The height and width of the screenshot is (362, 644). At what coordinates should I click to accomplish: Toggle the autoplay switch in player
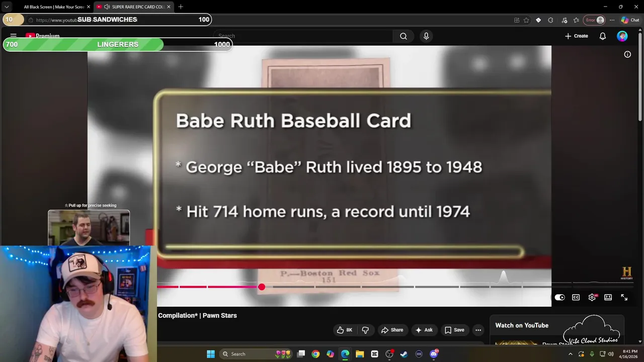point(559,298)
